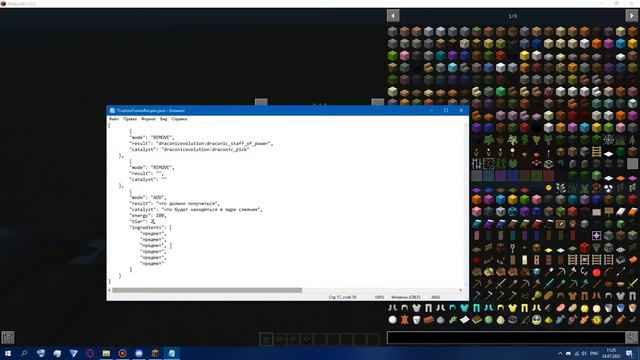This screenshot has width=640, height=360.
Task: Click the right arrow of Notepad's horizontal scrollbar
Action: coord(461,290)
